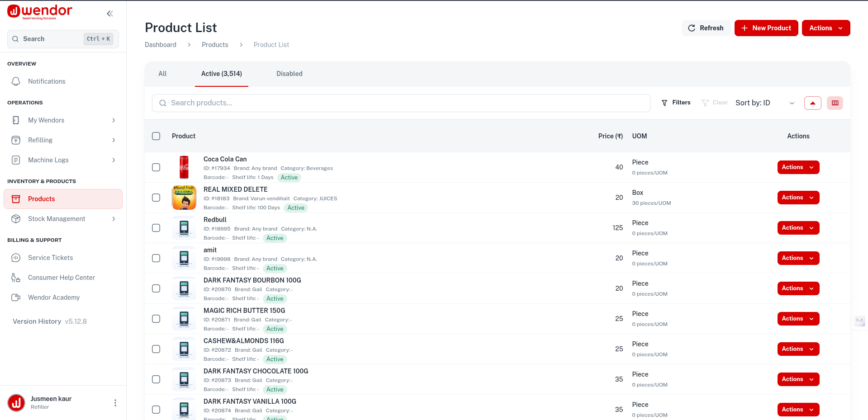This screenshot has height=420, width=868.
Task: Collapse the sidebar with double-chevron icon
Action: pos(110,14)
